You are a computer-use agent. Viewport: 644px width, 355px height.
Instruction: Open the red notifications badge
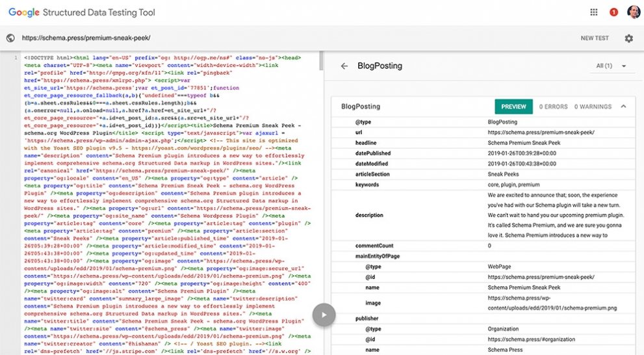click(613, 12)
